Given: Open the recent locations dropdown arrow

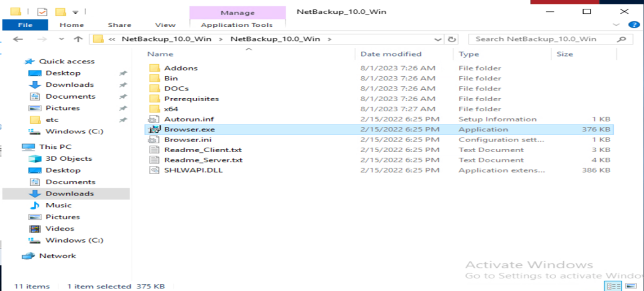Looking at the screenshot, I should 62,40.
